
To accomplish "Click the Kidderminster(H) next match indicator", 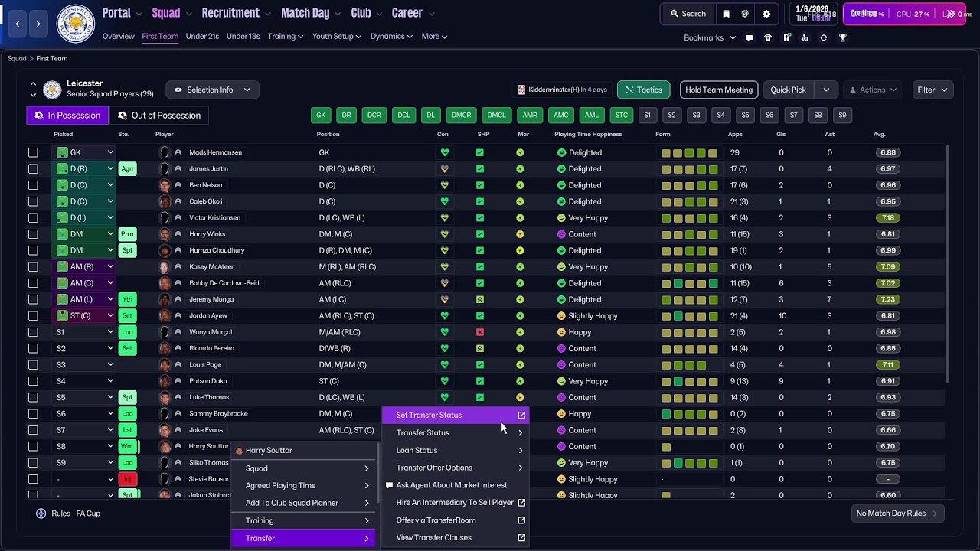I will [x=563, y=90].
